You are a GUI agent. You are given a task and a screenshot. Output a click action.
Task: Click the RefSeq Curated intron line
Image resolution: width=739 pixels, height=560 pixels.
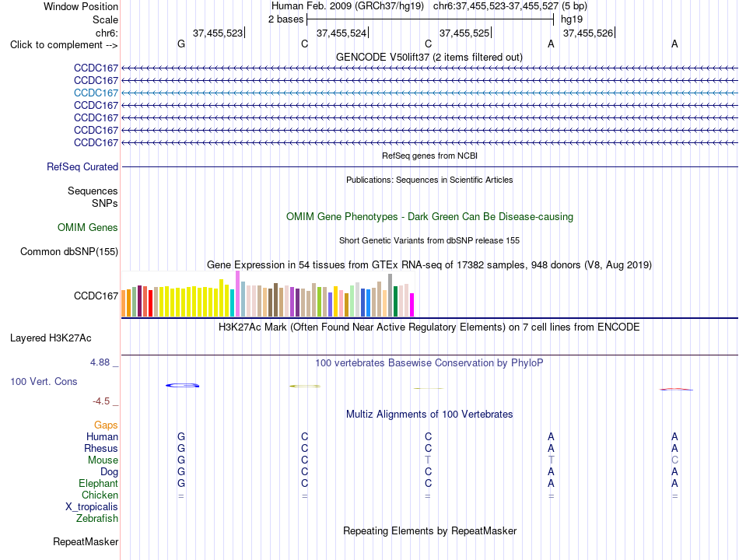(429, 167)
